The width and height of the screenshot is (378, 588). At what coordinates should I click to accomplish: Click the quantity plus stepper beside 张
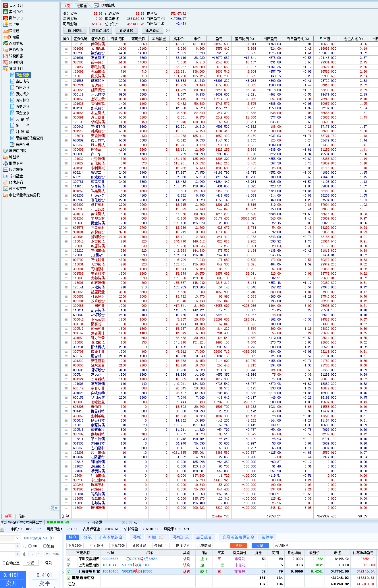[x=18, y=554]
